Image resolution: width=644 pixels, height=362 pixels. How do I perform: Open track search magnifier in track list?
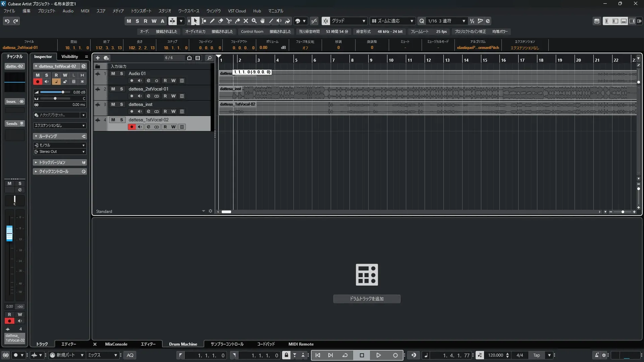pyautogui.click(x=209, y=58)
